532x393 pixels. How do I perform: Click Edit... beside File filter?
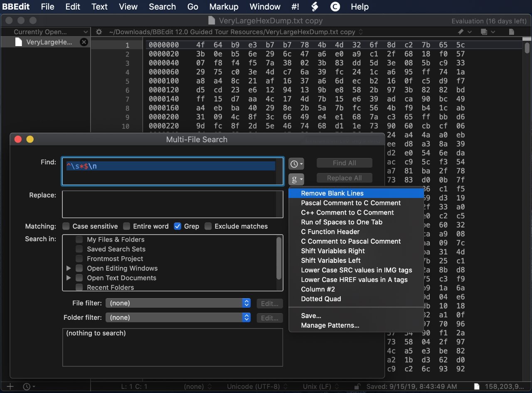tap(269, 304)
